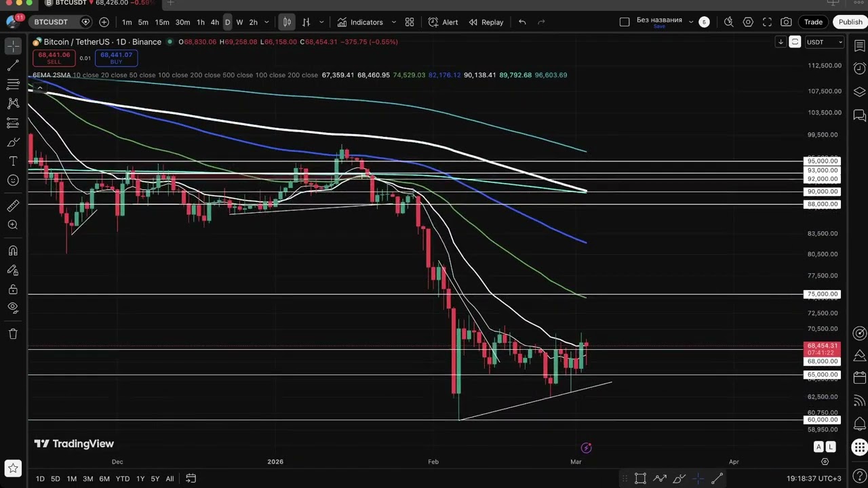The height and width of the screenshot is (488, 868).
Task: Open the Indicators dialog
Action: [x=360, y=22]
